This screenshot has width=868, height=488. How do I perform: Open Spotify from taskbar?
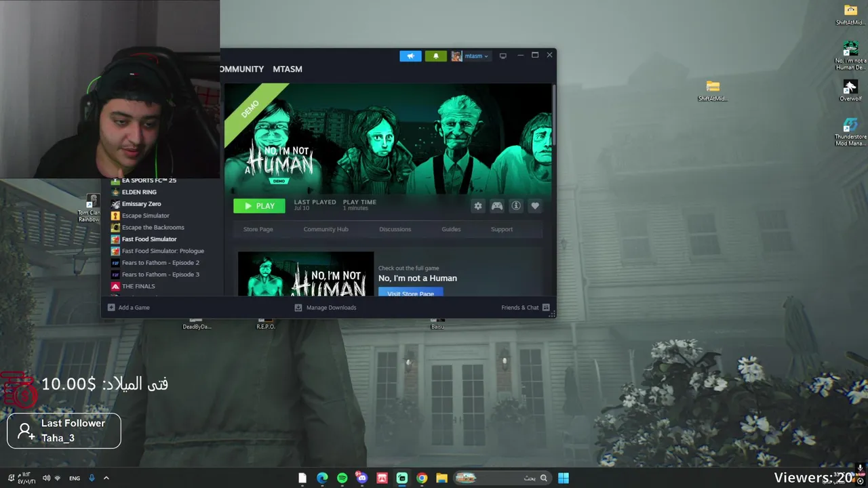(342, 478)
